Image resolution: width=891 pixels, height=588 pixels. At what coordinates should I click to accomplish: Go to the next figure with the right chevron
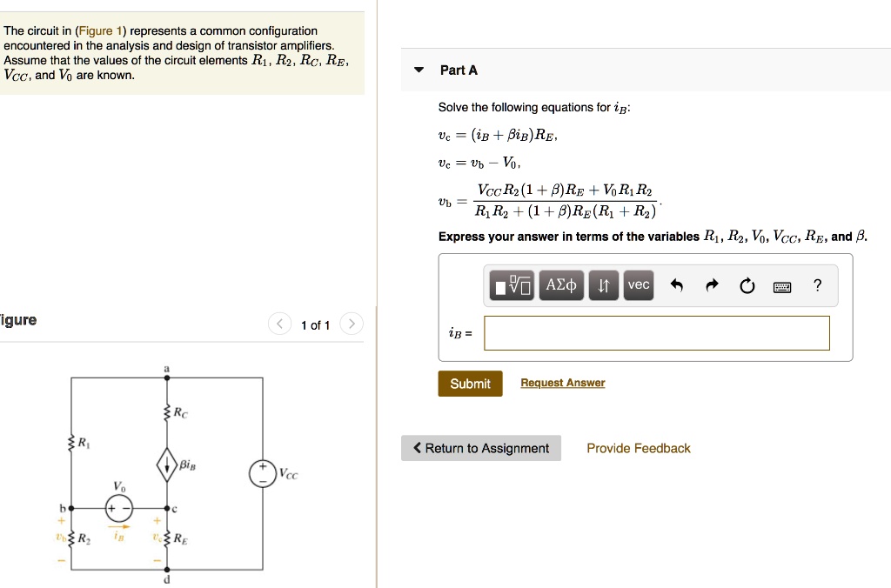pyautogui.click(x=352, y=323)
